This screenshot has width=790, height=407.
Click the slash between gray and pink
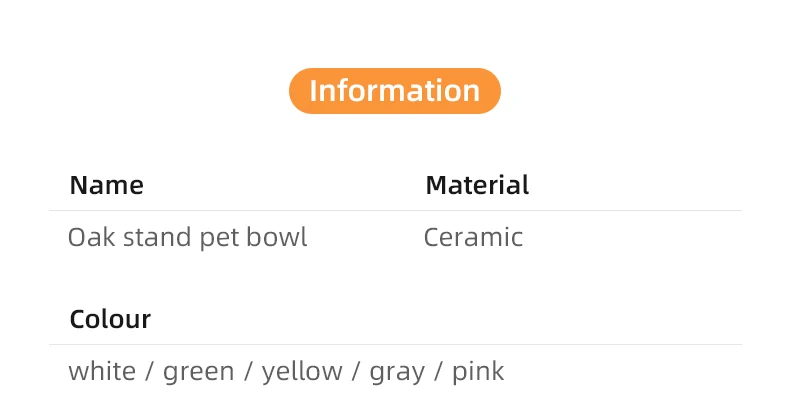click(x=438, y=372)
